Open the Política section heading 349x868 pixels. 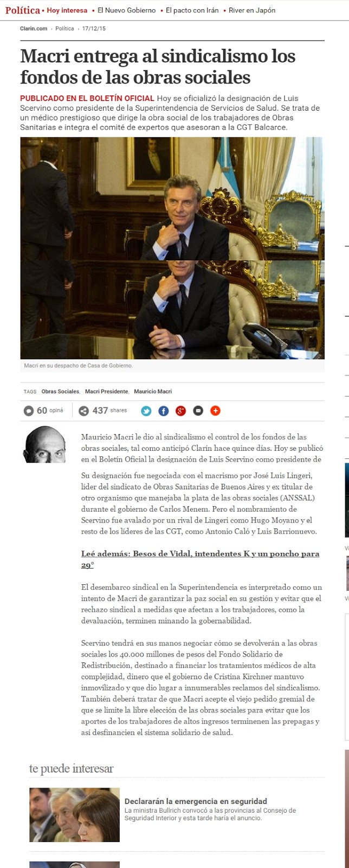22,10
